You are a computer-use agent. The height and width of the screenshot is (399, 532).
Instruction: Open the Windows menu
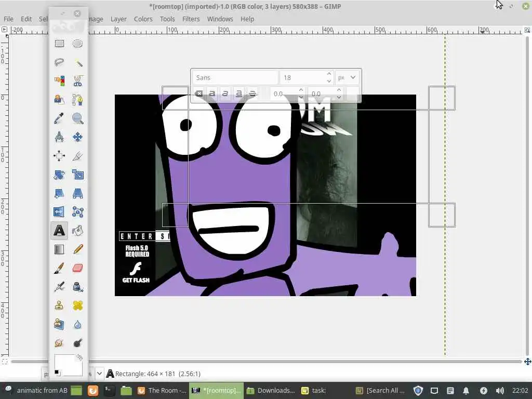click(220, 19)
